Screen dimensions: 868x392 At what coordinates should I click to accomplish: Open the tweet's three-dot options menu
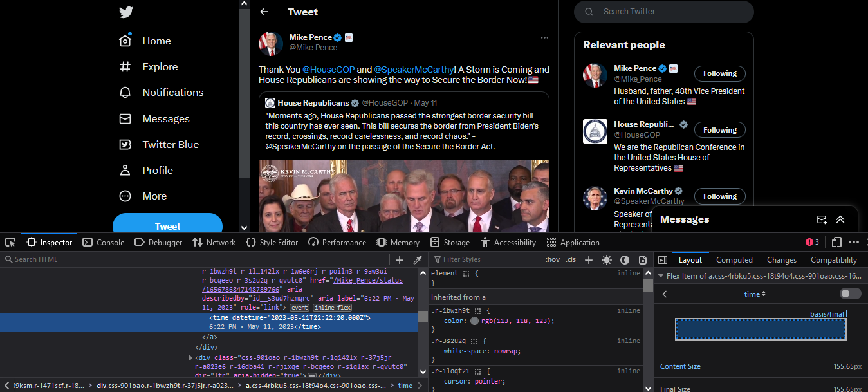click(544, 37)
